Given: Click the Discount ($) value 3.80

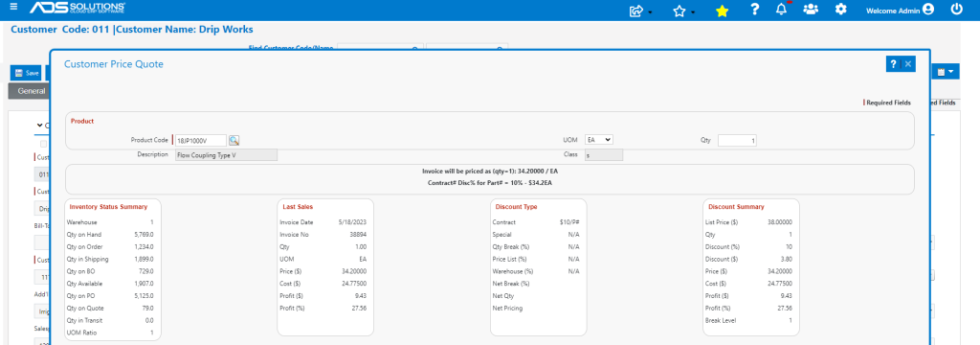Looking at the screenshot, I should (787, 259).
